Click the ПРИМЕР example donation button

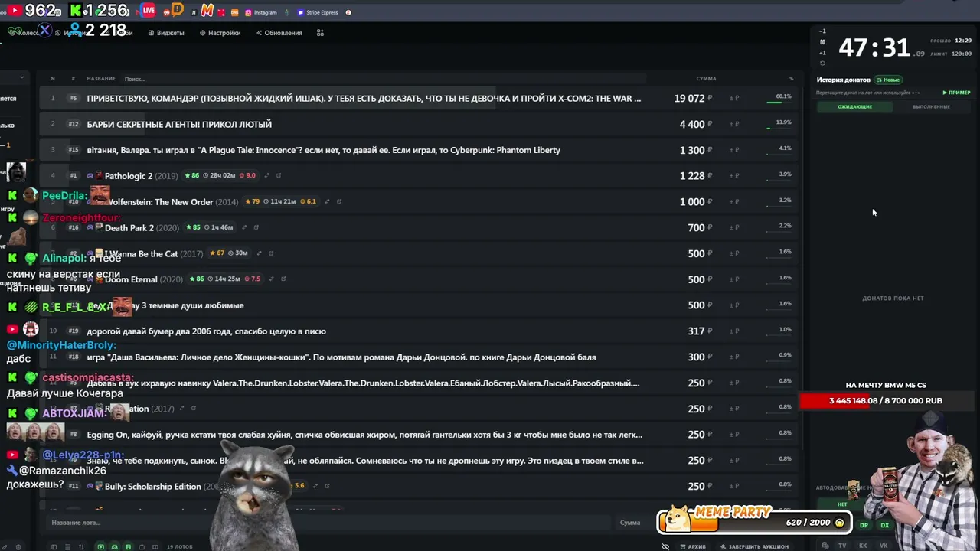point(957,93)
